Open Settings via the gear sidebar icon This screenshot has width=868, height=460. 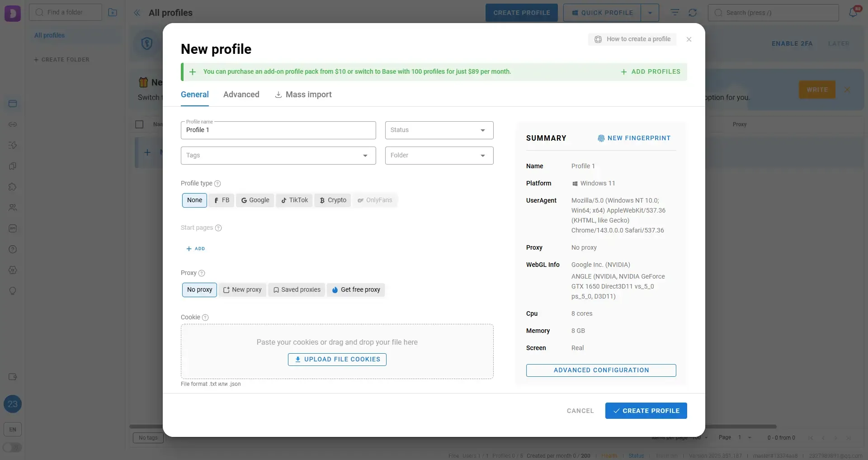(13, 270)
